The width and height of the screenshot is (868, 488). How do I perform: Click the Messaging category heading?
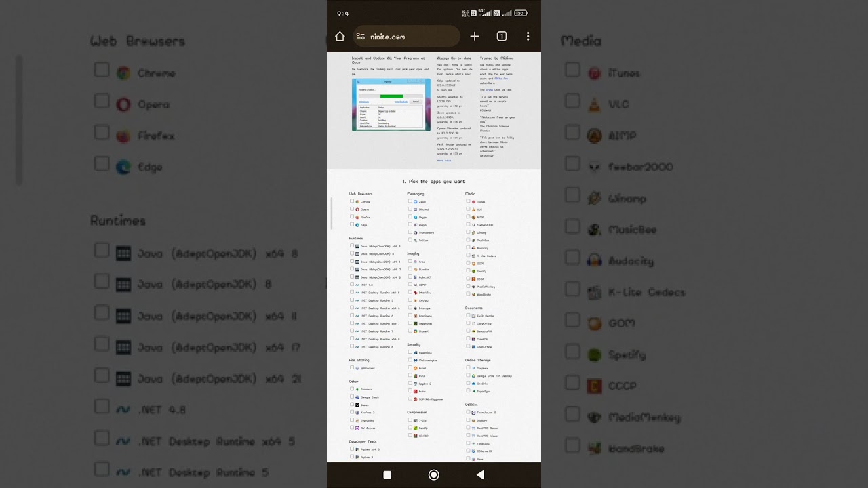[416, 194]
